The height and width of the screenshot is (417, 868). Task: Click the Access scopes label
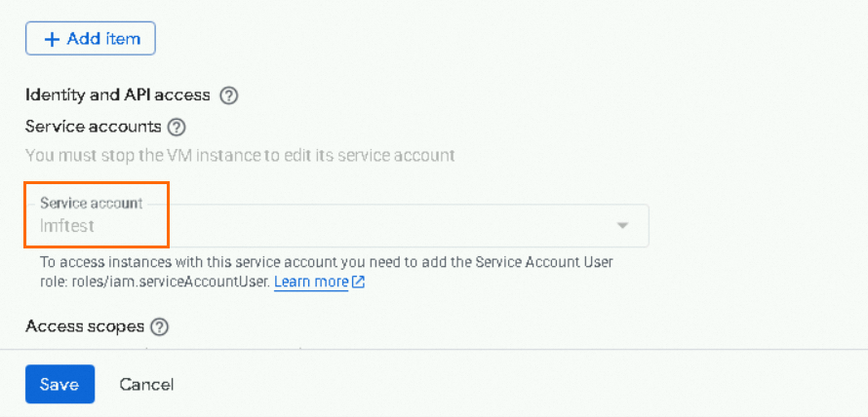pos(85,326)
